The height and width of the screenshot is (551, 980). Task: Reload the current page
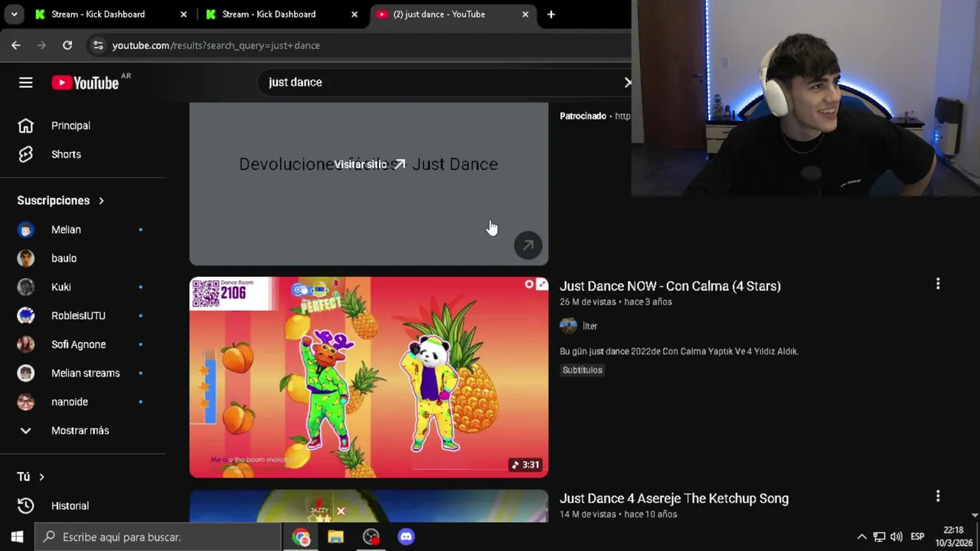(67, 45)
